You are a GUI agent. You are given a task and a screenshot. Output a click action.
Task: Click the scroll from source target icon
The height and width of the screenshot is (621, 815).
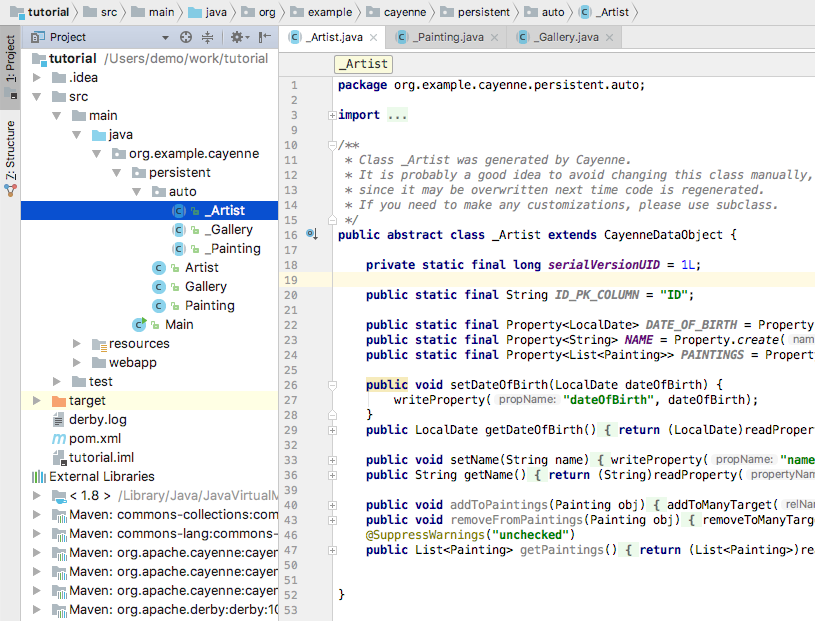(x=185, y=37)
